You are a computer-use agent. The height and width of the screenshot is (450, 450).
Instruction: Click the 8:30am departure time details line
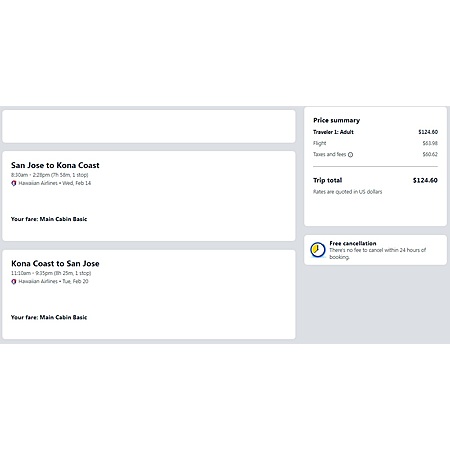pyautogui.click(x=50, y=175)
